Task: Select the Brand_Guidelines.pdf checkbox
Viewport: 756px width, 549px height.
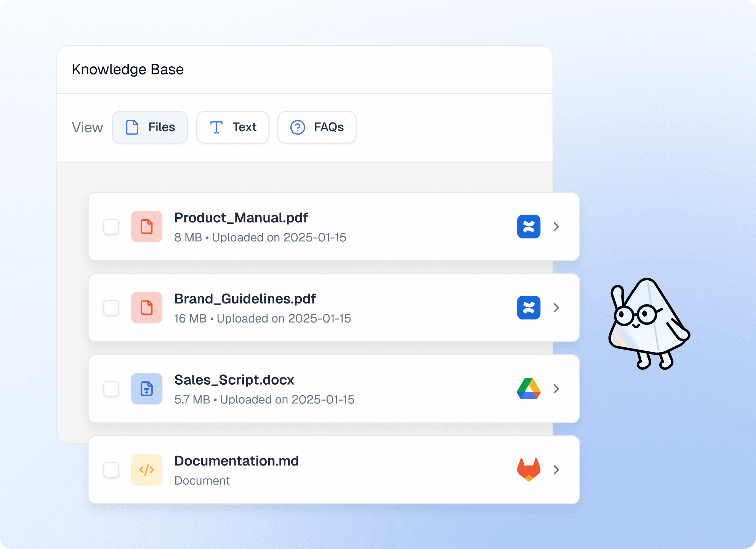Action: click(x=111, y=307)
